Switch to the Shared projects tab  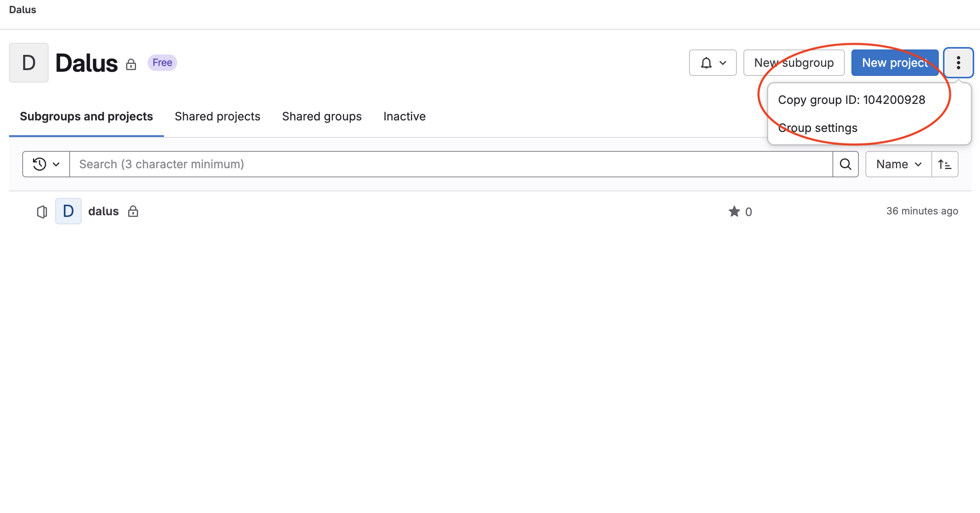pyautogui.click(x=217, y=116)
